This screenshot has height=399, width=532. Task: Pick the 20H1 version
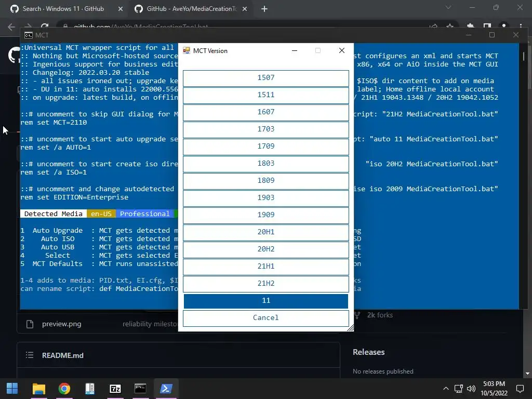[x=265, y=232]
